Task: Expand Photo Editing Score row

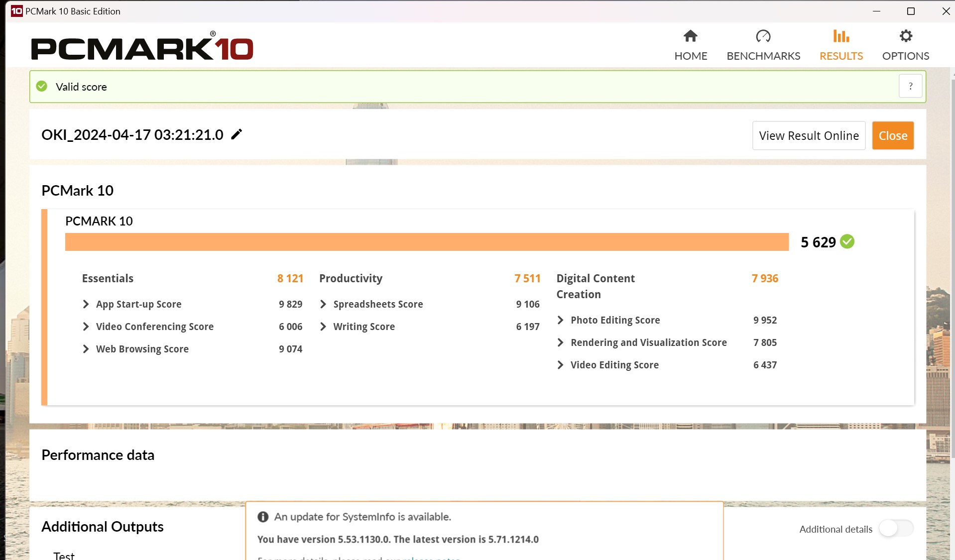Action: [x=561, y=320]
